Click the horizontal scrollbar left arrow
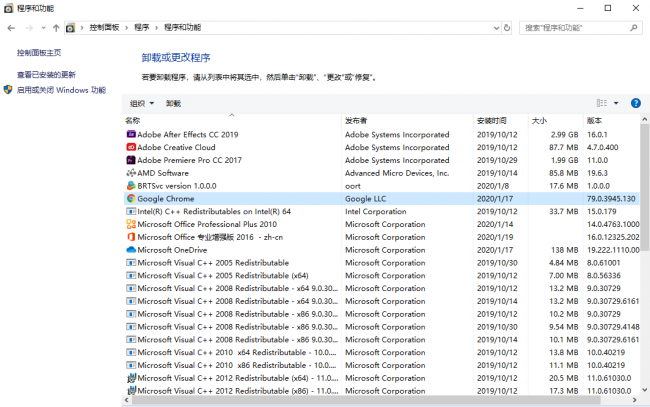Screen dimensions: 650x407 click(x=127, y=400)
